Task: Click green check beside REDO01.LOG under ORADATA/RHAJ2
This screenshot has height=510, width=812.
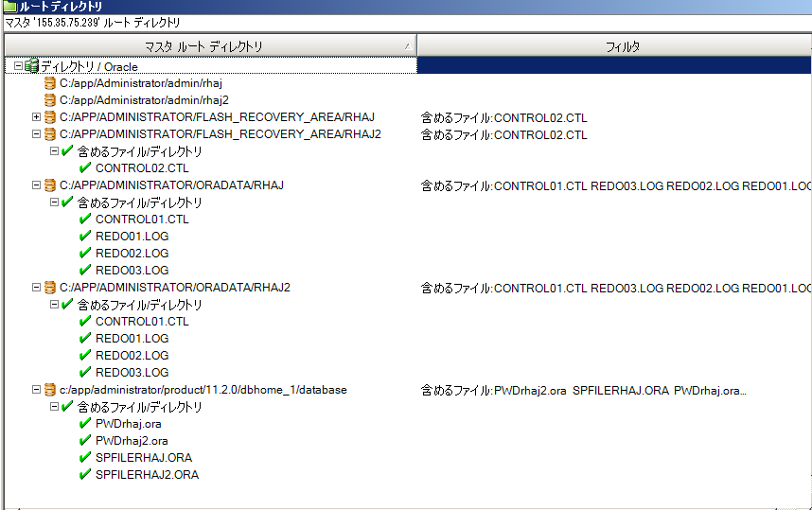Action: pyautogui.click(x=85, y=338)
